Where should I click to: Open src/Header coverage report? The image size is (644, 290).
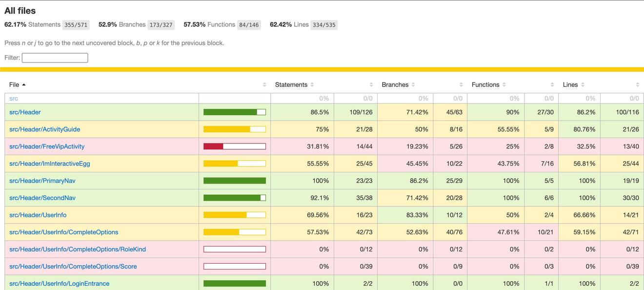point(25,112)
